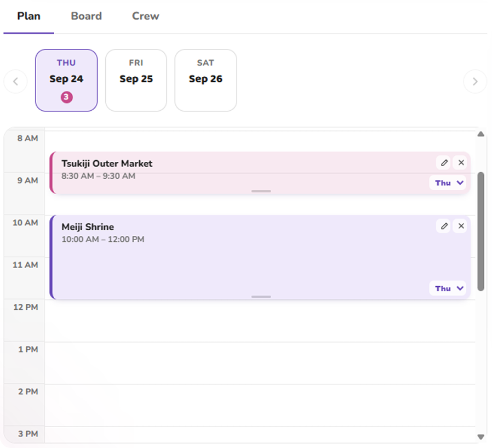The image size is (492, 448).
Task: Switch to the Plan tab
Action: [28, 16]
